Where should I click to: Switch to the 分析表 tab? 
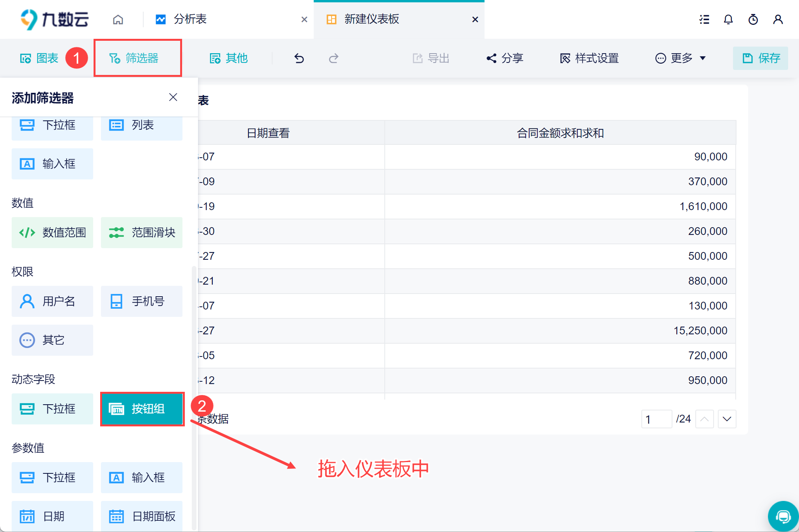pyautogui.click(x=190, y=19)
